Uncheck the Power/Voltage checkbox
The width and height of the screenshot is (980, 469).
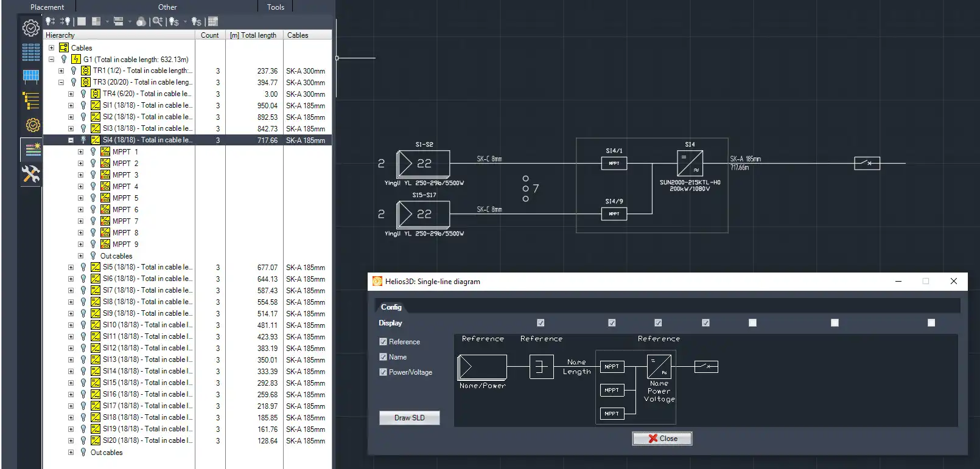383,372
